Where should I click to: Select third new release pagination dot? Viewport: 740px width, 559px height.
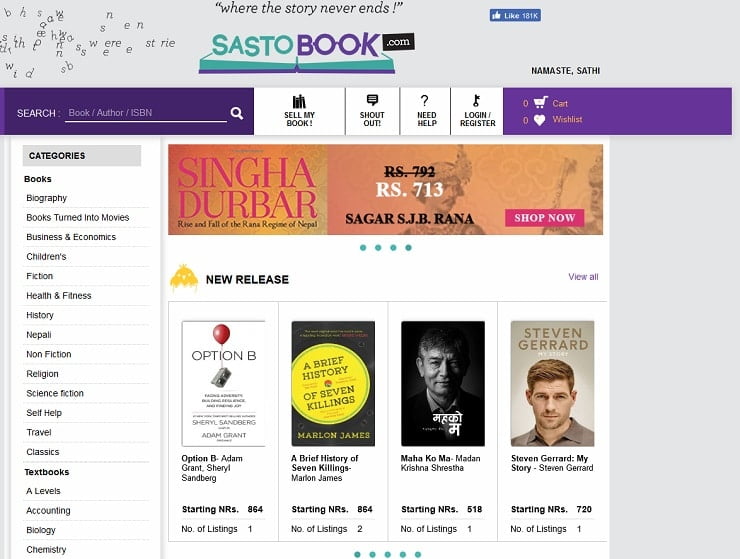(387, 554)
